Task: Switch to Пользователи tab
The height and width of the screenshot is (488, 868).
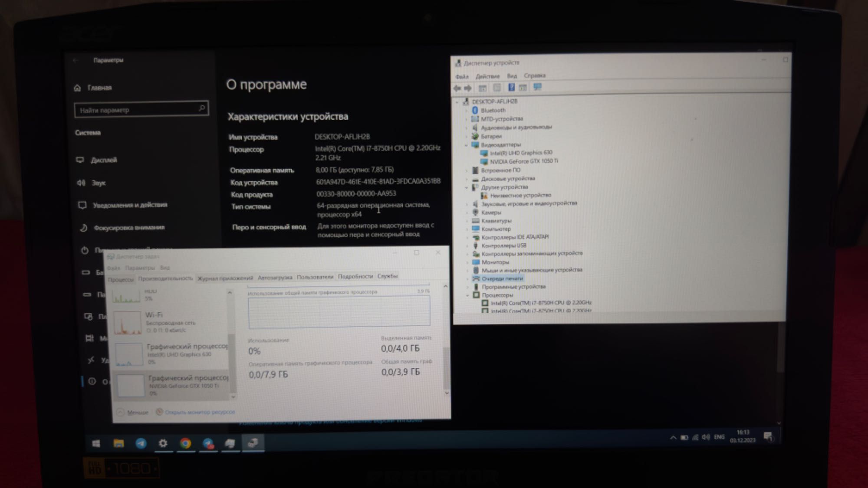Action: 315,277
